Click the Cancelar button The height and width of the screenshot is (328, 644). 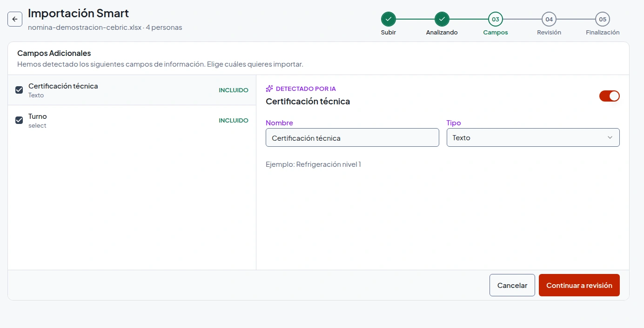(x=512, y=285)
